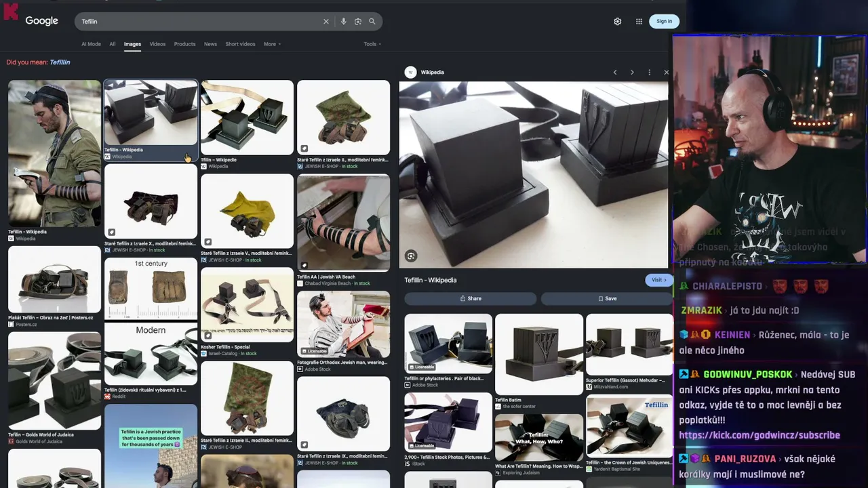868x488 pixels.
Task: Open the Golds World of Judaica tefillin image
Action: 54,381
